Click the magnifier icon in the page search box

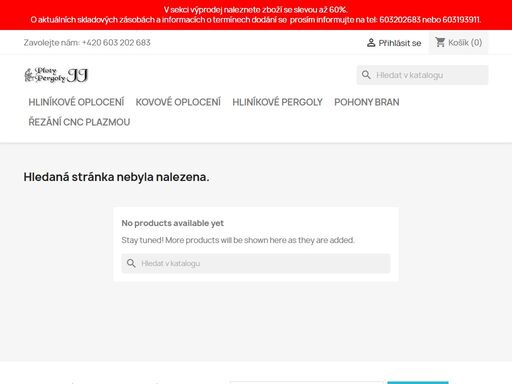click(131, 263)
